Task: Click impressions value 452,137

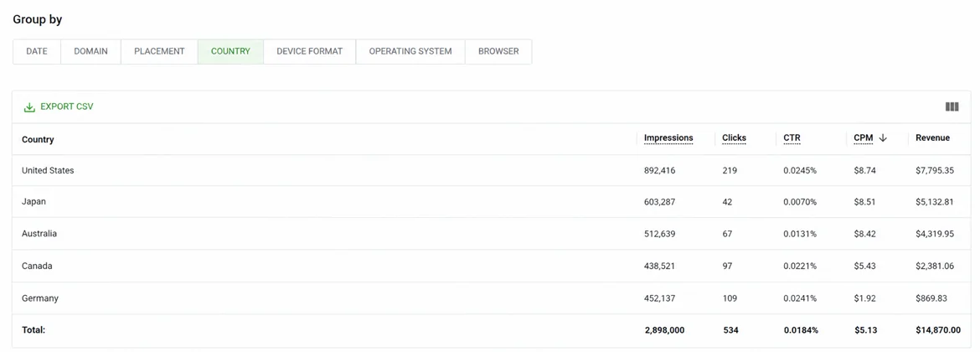Action: (x=659, y=298)
